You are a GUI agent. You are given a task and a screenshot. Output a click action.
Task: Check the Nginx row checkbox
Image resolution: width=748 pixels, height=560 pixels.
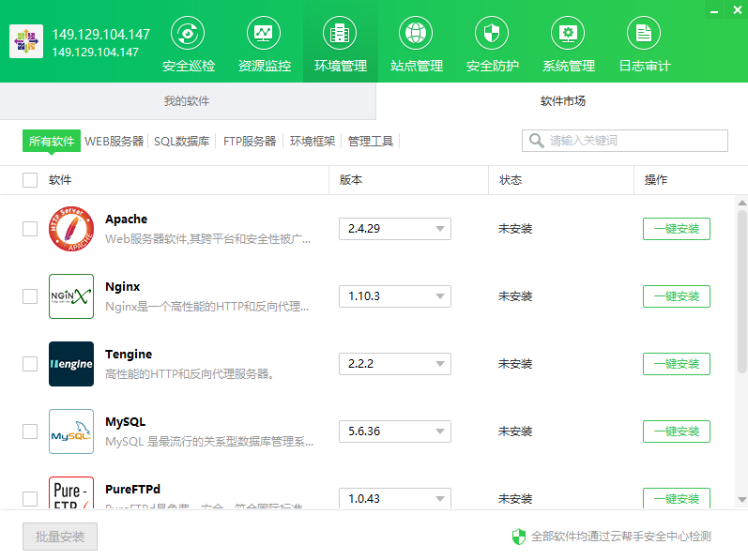(x=30, y=296)
